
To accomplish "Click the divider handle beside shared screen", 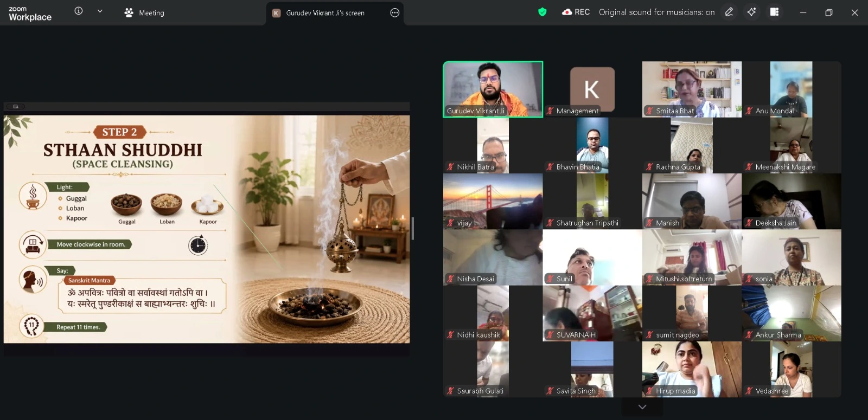I will [413, 228].
